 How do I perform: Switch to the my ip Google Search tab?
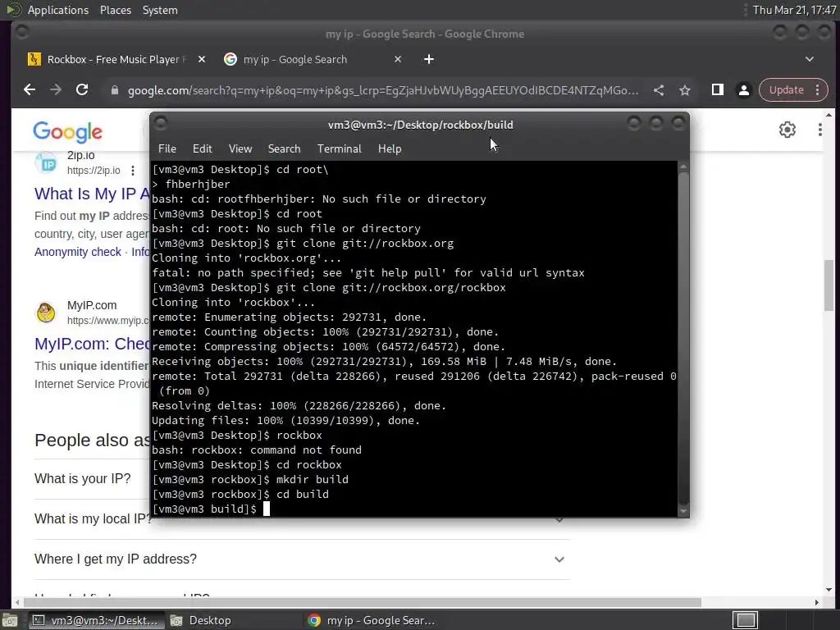point(313,59)
